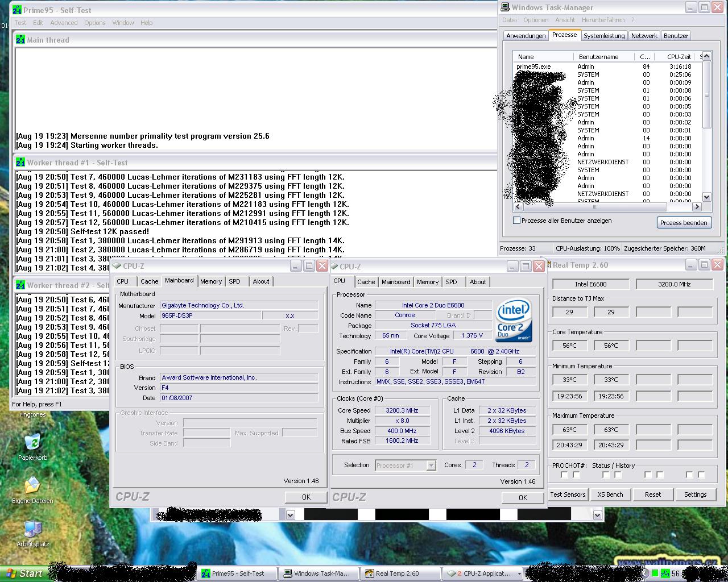Viewport: 728px width, 582px height.
Task: Click process list scrollbar down arrow
Action: pyautogui.click(x=706, y=197)
